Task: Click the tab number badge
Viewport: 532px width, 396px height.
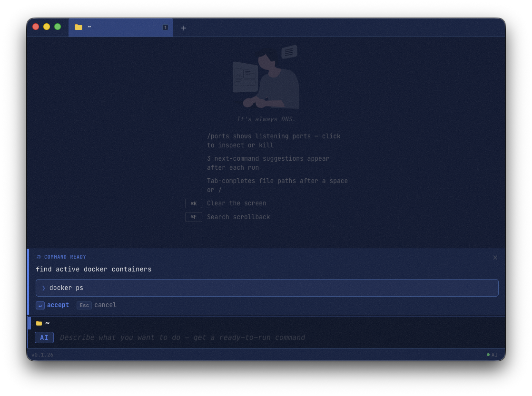Action: (x=165, y=28)
